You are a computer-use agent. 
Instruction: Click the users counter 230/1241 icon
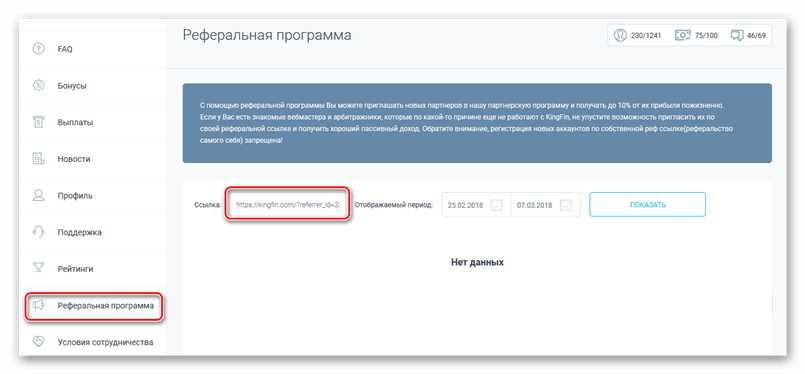pos(620,35)
